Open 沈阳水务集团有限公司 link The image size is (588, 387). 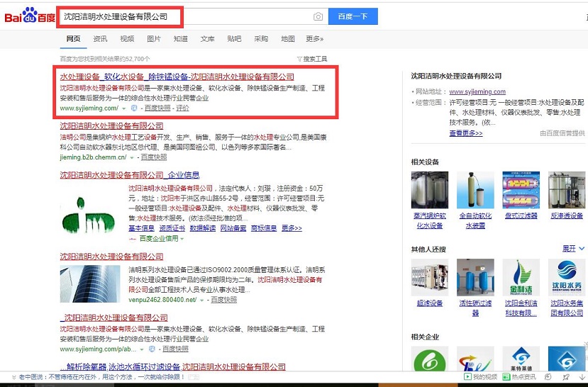point(567,308)
